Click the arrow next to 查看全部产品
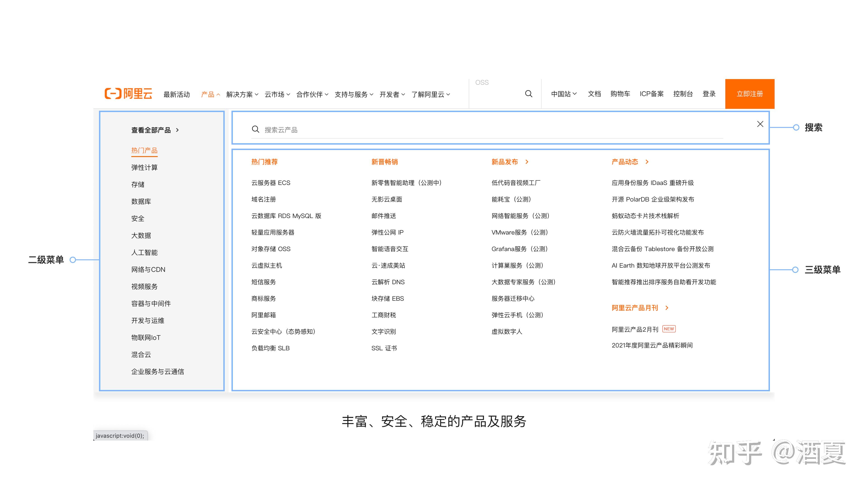This screenshot has height=488, width=868. click(177, 130)
